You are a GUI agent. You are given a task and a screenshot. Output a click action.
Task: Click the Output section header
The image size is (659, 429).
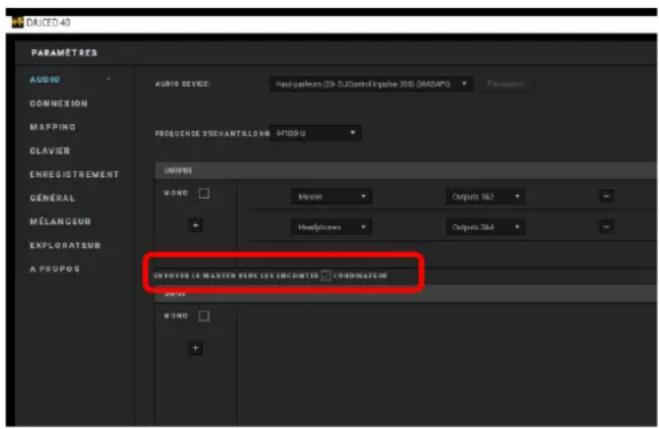(405, 171)
